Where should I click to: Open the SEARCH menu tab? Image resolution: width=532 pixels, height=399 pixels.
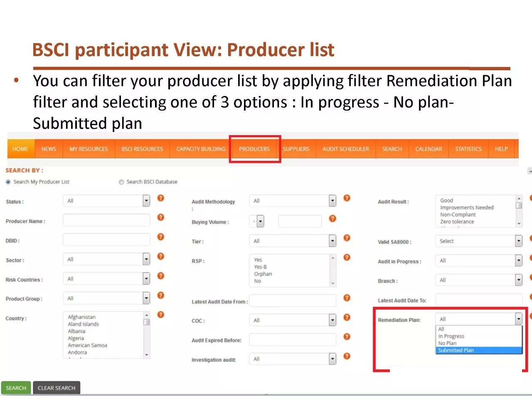pyautogui.click(x=392, y=149)
